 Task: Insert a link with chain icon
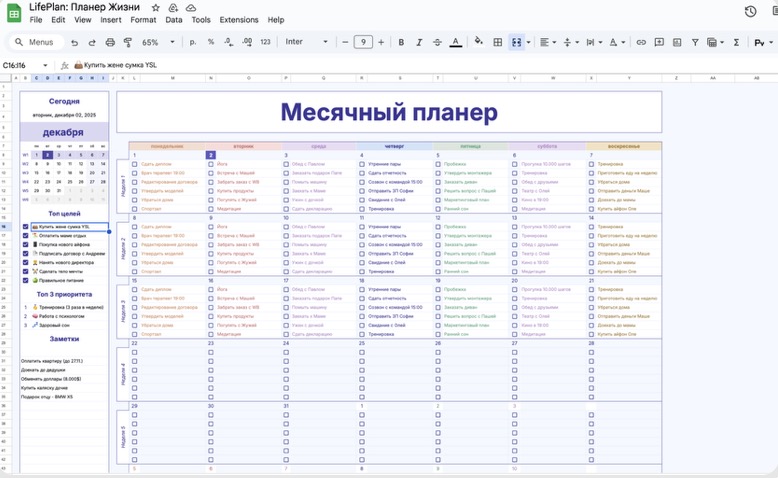641,43
